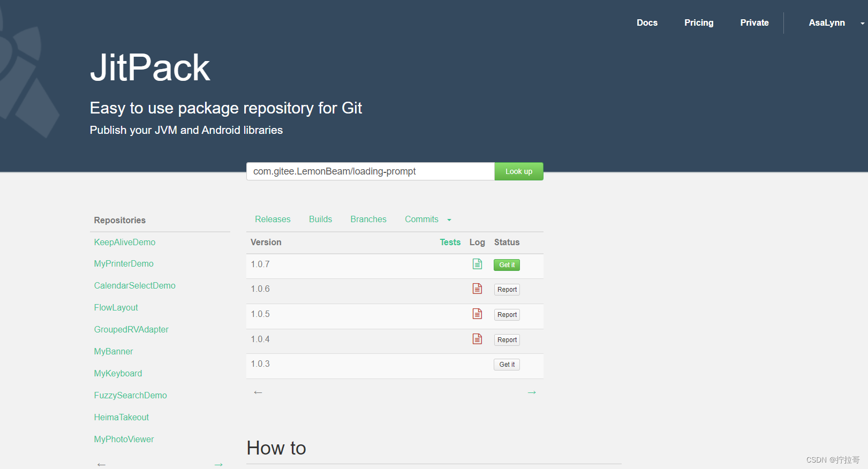Click the Version column header
Image resolution: width=868 pixels, height=469 pixels.
pos(266,242)
